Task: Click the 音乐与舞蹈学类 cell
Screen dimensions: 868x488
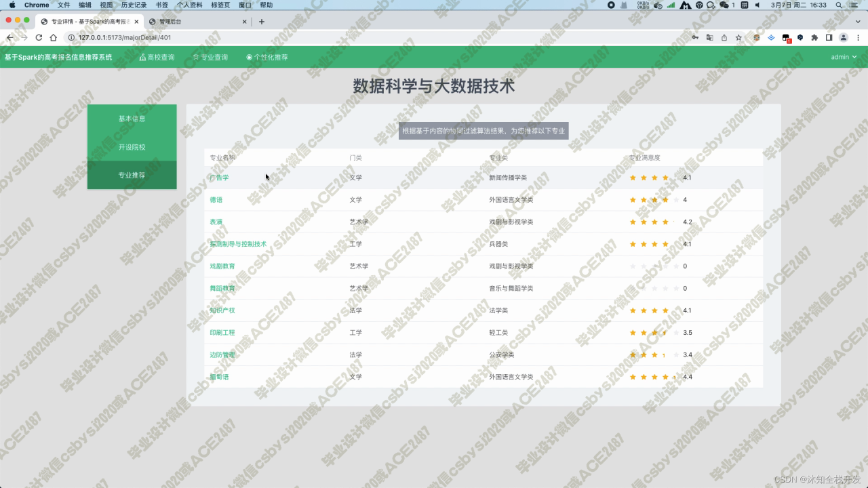Action: click(511, 288)
